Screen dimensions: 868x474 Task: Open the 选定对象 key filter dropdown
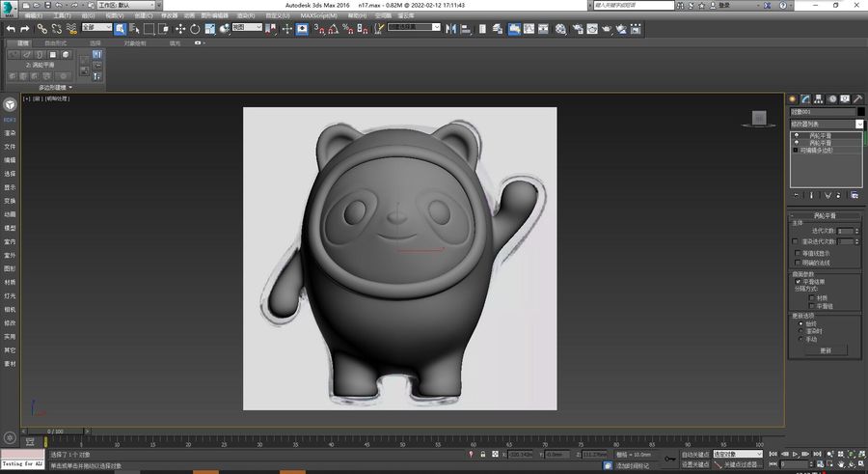tap(738, 454)
